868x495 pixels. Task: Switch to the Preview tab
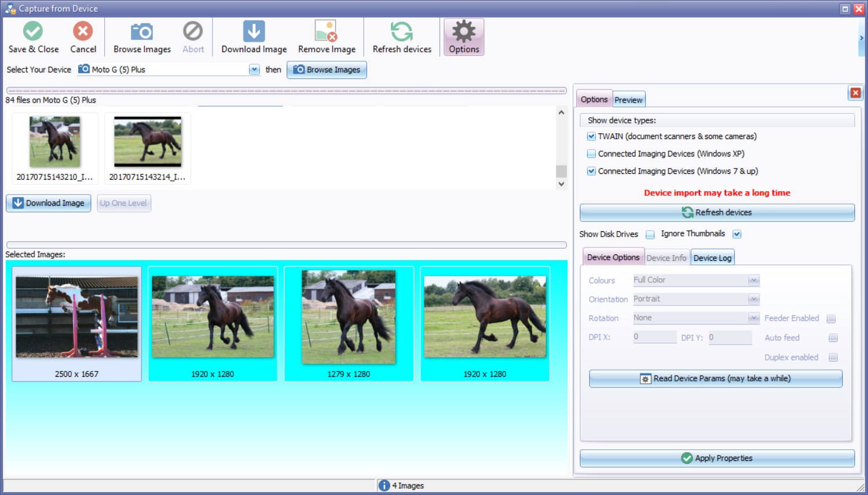click(x=628, y=100)
